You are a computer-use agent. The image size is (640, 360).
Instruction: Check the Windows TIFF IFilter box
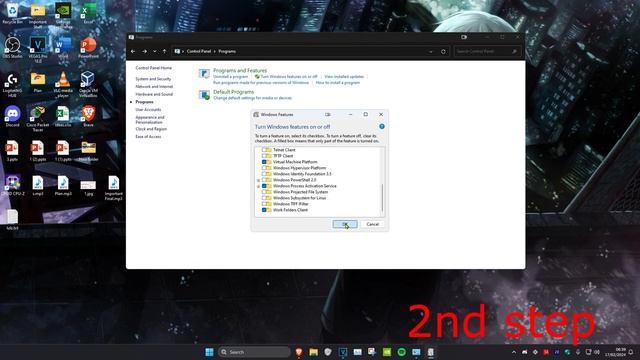pos(264,204)
